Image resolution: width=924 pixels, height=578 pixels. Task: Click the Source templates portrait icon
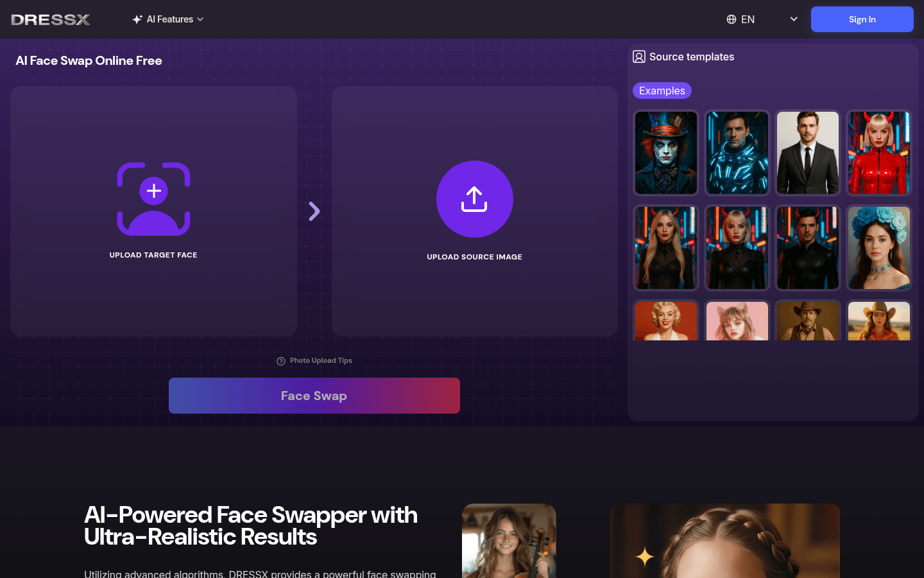[639, 57]
